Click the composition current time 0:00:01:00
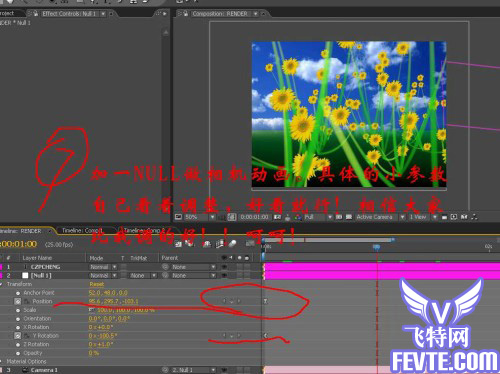The height and width of the screenshot is (374, 500). (254, 217)
